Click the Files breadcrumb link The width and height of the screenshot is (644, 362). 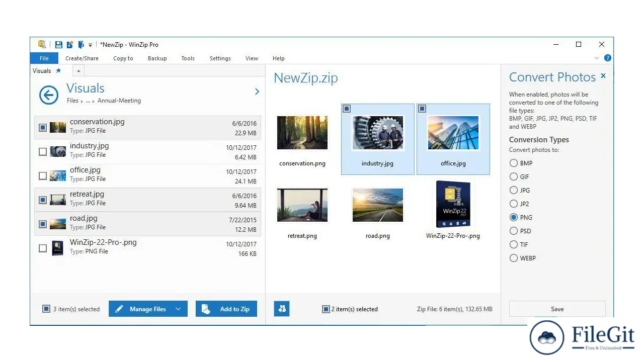point(72,101)
